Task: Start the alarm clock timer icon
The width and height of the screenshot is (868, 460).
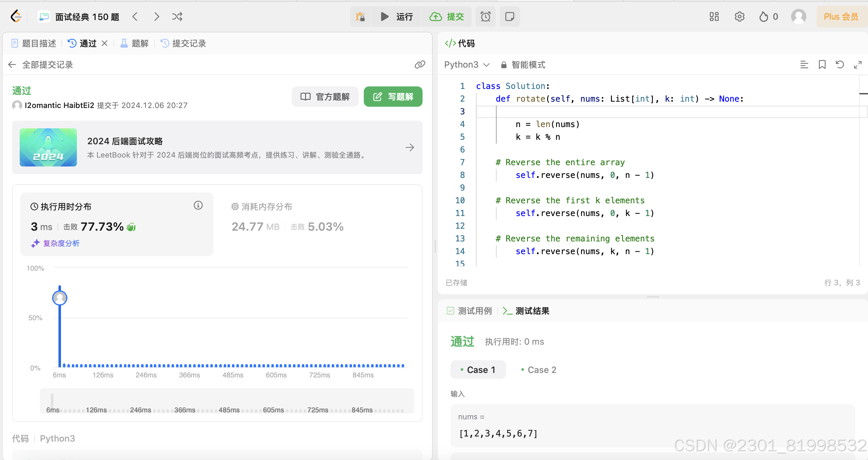Action: (x=485, y=17)
